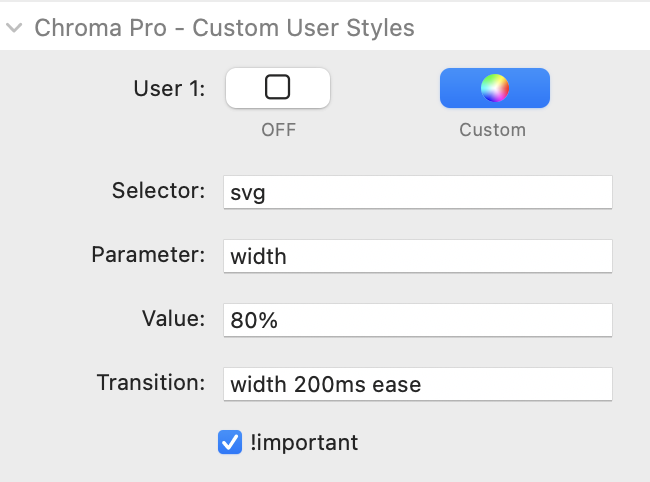
Task: Click the Value: label
Action: point(174,318)
